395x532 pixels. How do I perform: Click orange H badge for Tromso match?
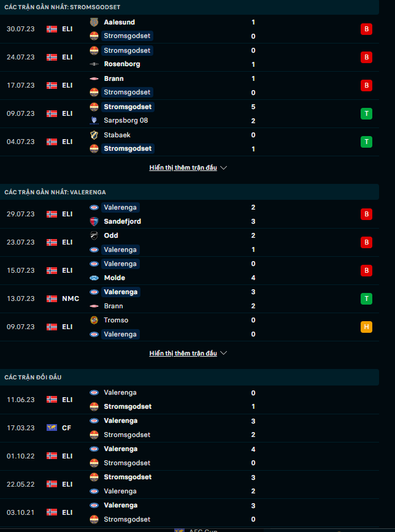366,327
